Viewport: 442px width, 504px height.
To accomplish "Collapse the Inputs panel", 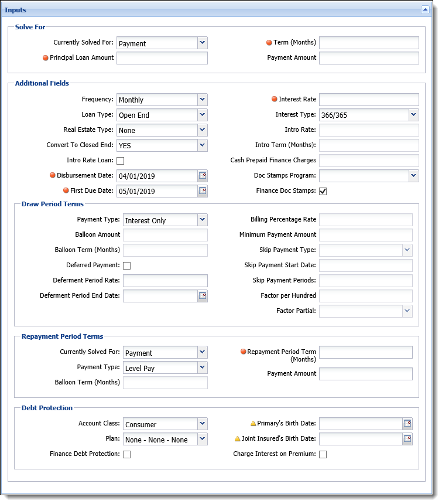I will click(x=425, y=9).
